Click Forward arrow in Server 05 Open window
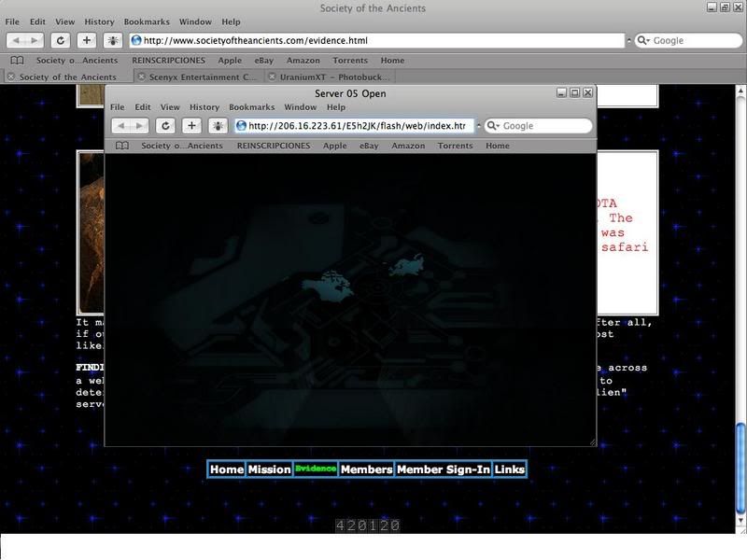The height and width of the screenshot is (560, 747). [139, 126]
